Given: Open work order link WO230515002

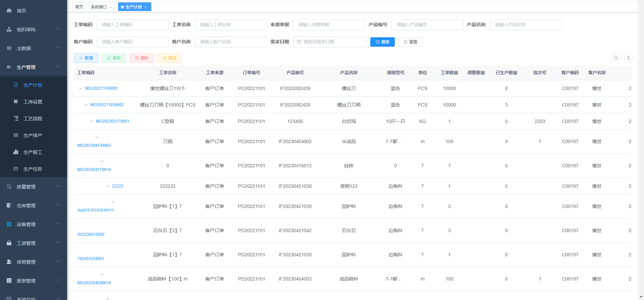Looking at the screenshot, I should [91, 234].
